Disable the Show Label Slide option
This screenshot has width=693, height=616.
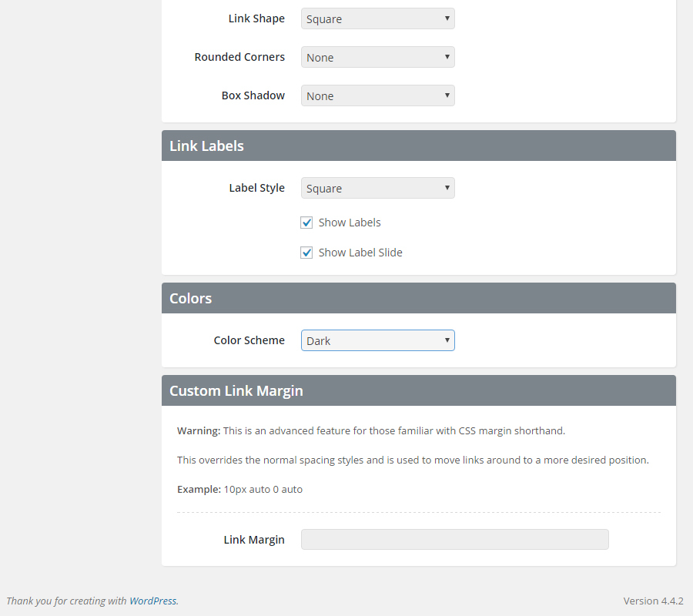click(x=306, y=252)
